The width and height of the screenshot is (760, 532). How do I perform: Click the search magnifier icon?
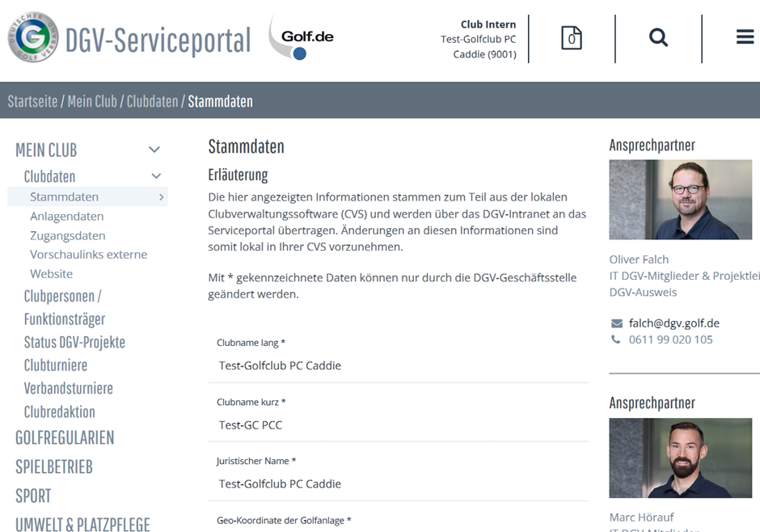(658, 37)
